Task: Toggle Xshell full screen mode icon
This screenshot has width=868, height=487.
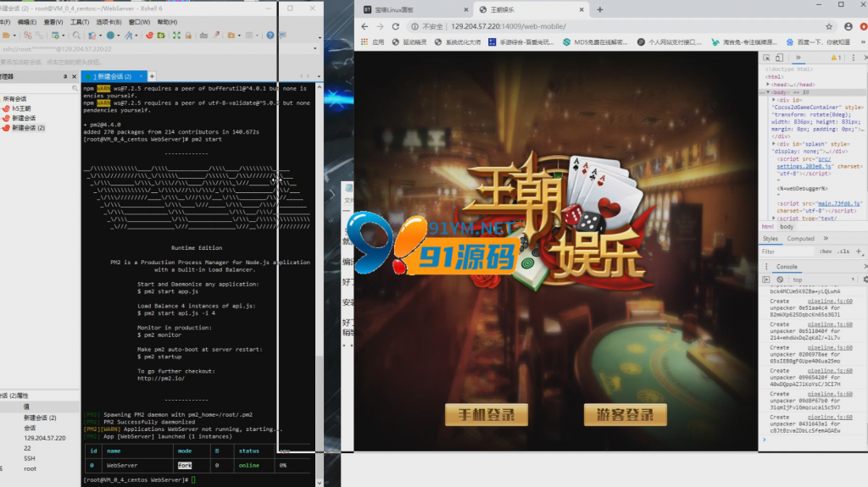Action: click(176, 36)
